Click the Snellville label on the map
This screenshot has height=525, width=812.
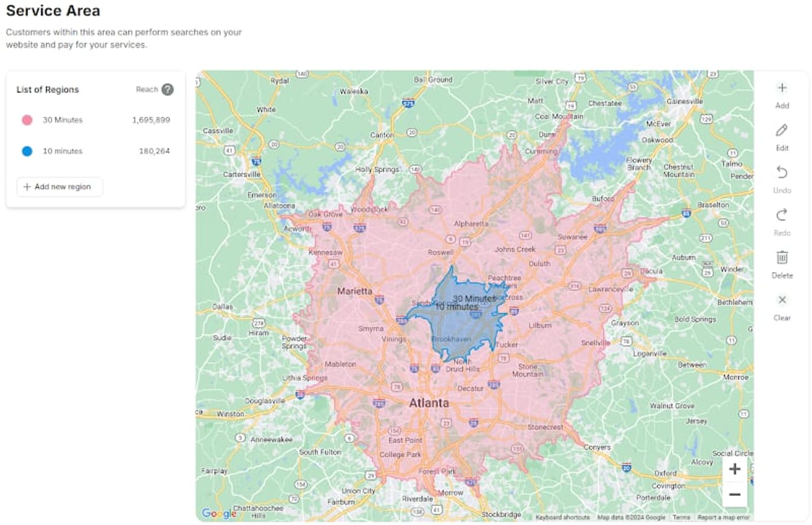click(x=595, y=343)
